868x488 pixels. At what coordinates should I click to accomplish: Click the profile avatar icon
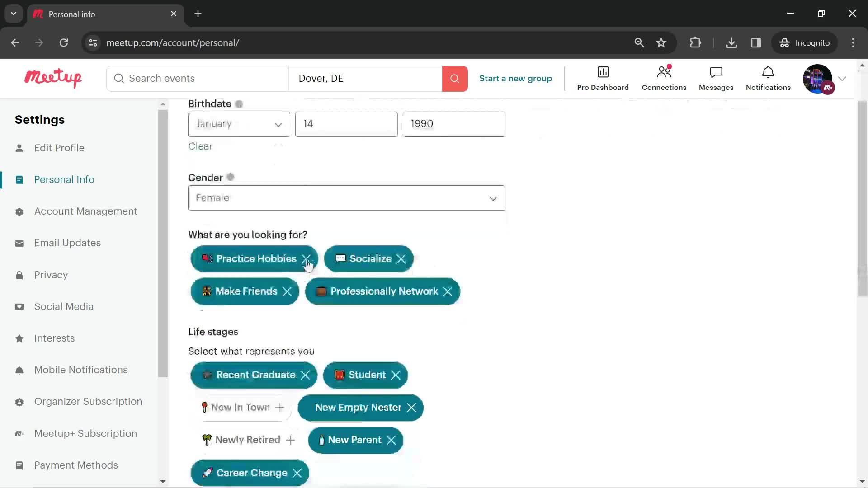coord(819,78)
